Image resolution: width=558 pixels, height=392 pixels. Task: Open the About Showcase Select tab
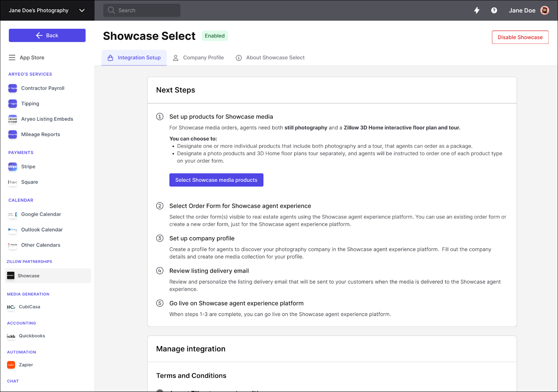[270, 57]
